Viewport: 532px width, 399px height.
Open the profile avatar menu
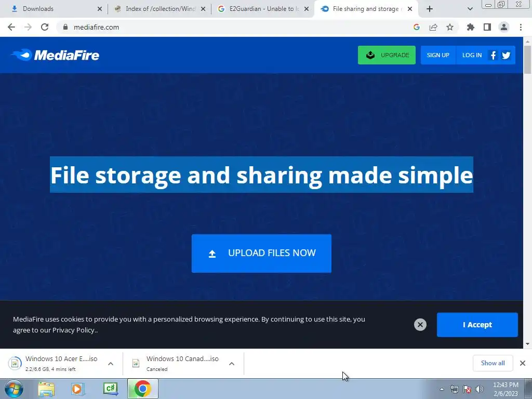504,27
